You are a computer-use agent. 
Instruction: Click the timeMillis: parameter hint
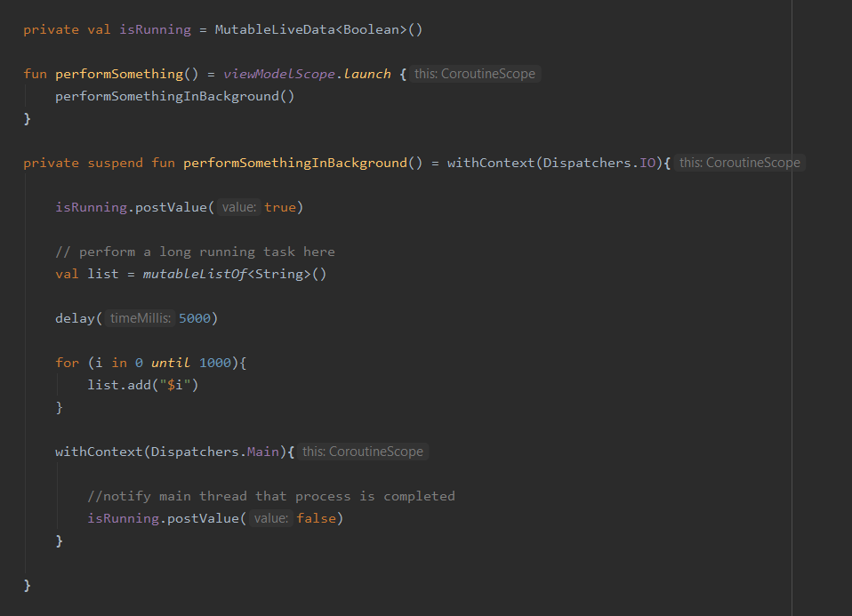(x=141, y=318)
